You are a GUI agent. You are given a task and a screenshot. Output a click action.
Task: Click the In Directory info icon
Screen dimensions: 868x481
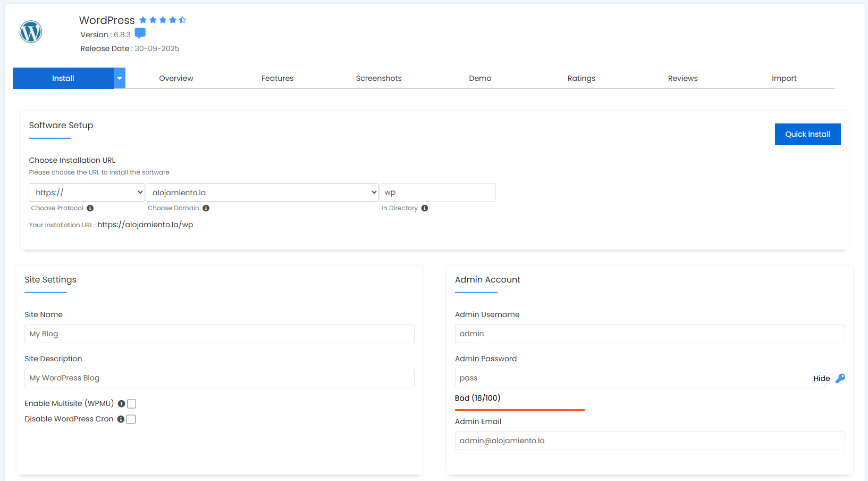[x=425, y=208]
